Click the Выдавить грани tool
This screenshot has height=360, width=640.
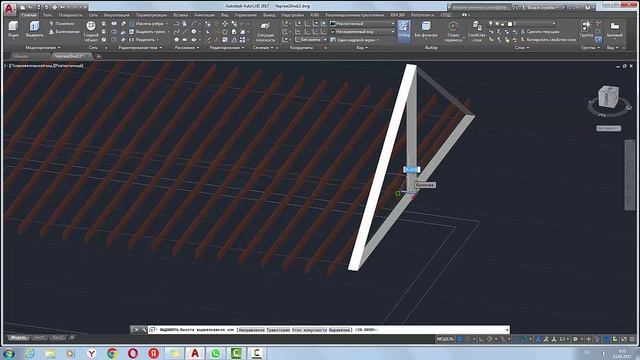(x=147, y=31)
